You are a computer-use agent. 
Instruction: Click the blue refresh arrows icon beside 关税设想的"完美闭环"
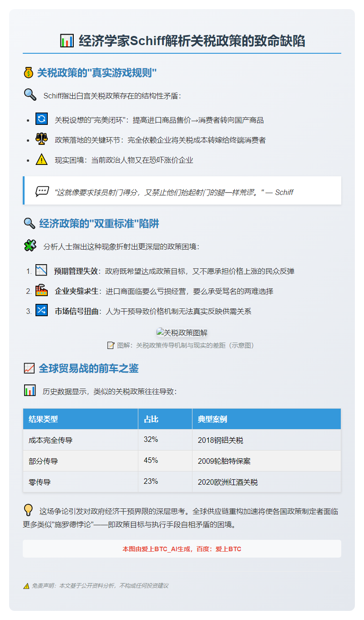(41, 119)
